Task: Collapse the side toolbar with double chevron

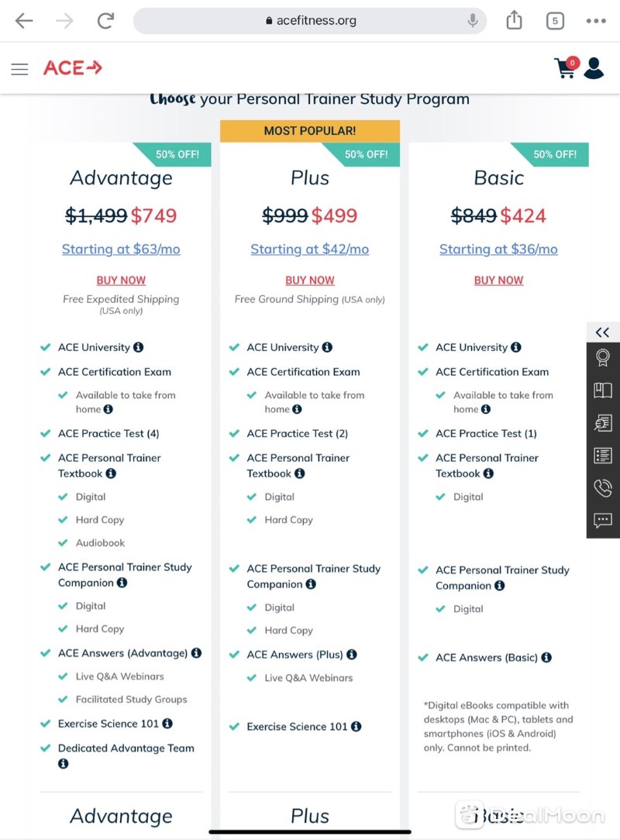Action: 602,332
